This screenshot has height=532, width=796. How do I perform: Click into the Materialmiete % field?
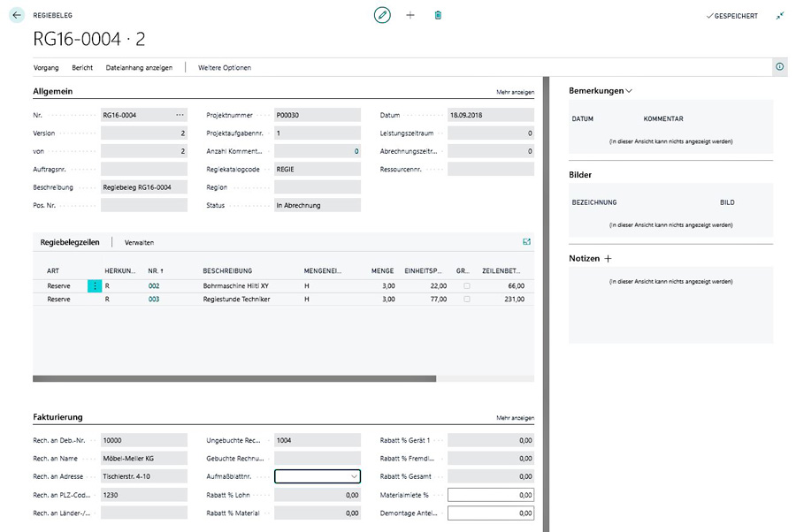coord(490,495)
